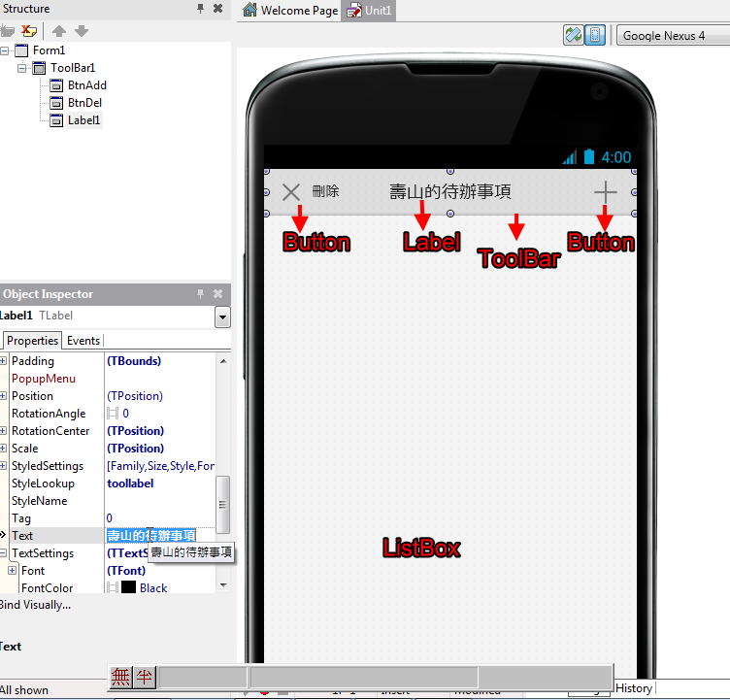Click the Label1 component icon
Viewport: 730px width, 700px height.
point(56,120)
